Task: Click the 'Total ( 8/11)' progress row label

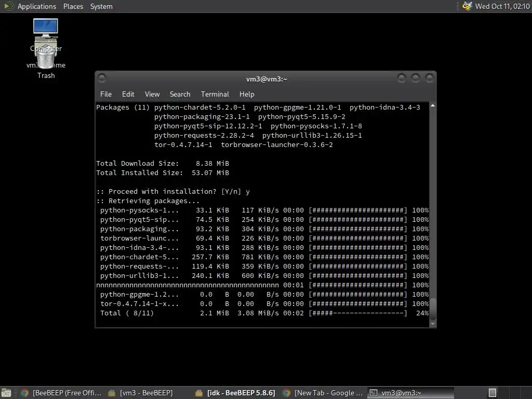Action: pos(127,313)
